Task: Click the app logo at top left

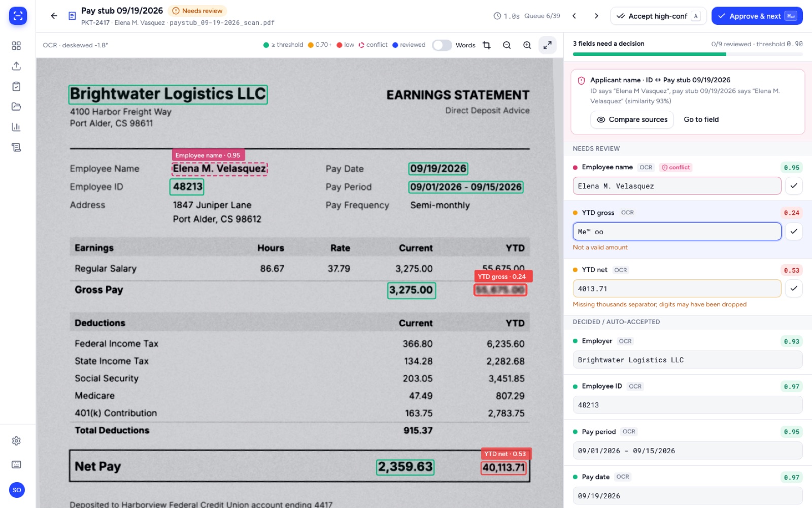Action: (x=18, y=16)
